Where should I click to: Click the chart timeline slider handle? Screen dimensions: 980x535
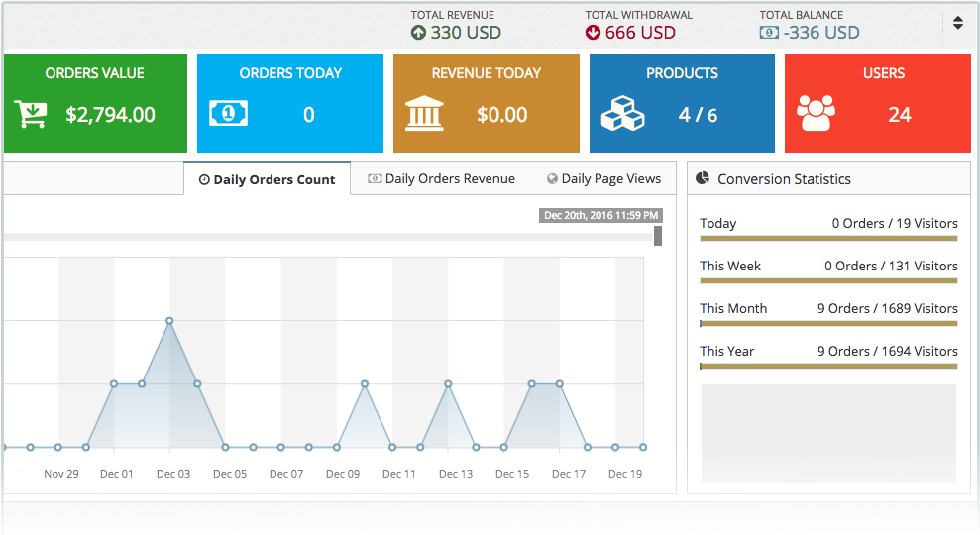point(658,236)
